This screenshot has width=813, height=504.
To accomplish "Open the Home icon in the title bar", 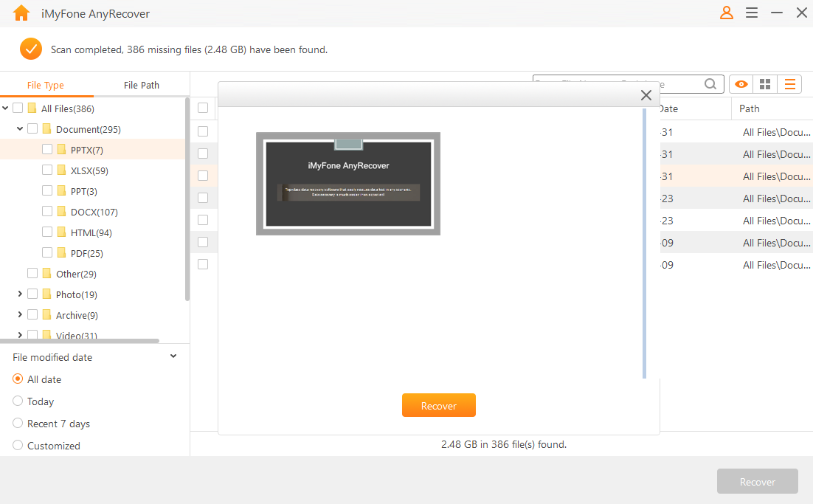I will pos(21,13).
